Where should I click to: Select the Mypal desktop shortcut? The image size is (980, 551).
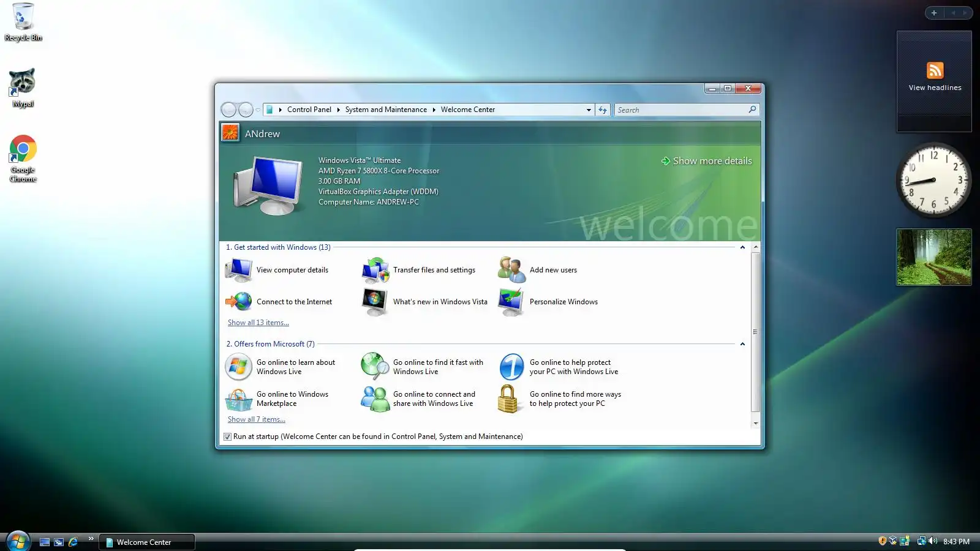(23, 88)
